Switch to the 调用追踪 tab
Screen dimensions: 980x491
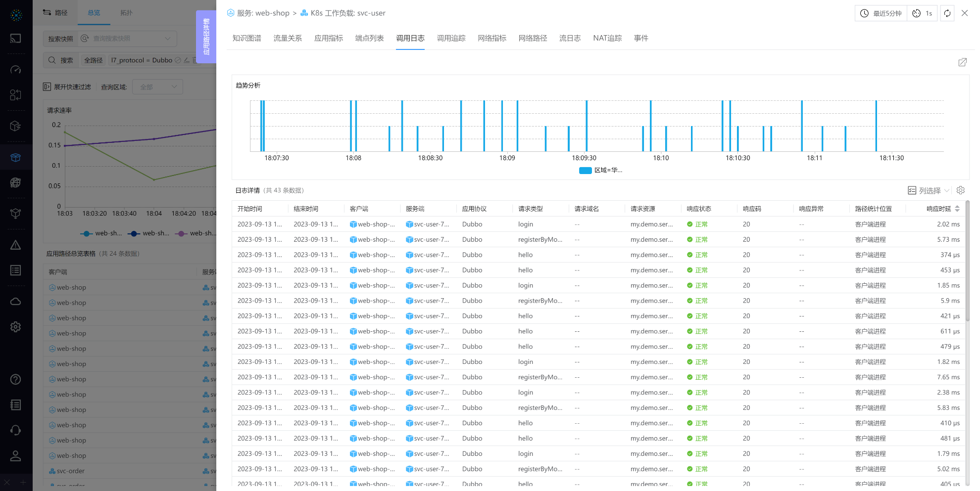tap(451, 38)
